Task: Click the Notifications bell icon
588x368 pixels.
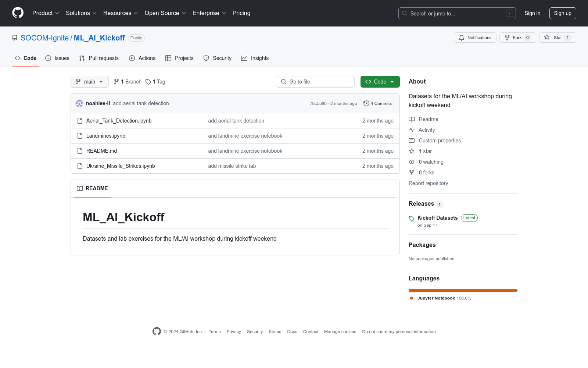Action: pyautogui.click(x=462, y=38)
